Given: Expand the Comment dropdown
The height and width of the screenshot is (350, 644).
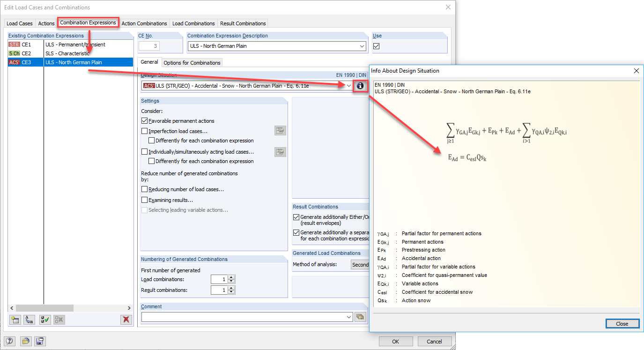Looking at the screenshot, I should tap(349, 317).
